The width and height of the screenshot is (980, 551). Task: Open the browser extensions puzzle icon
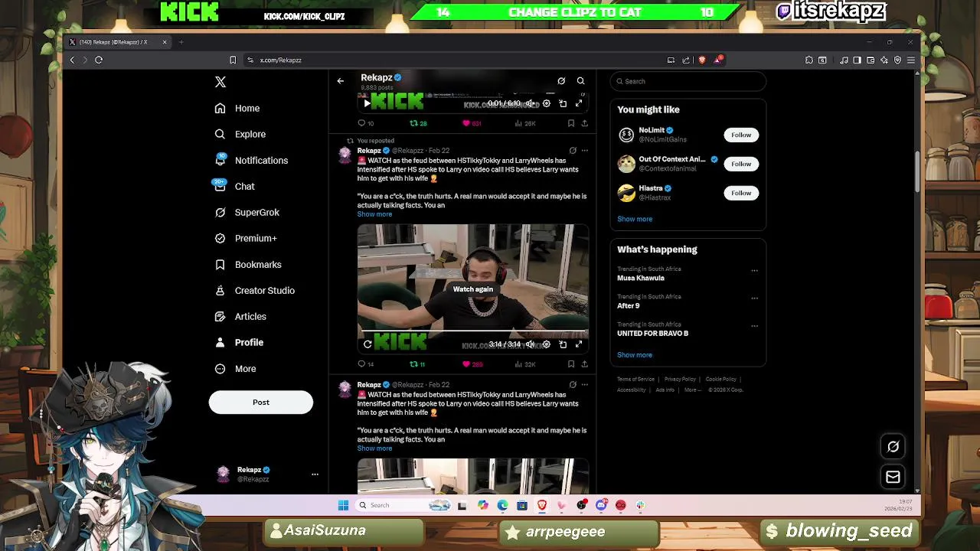[809, 60]
